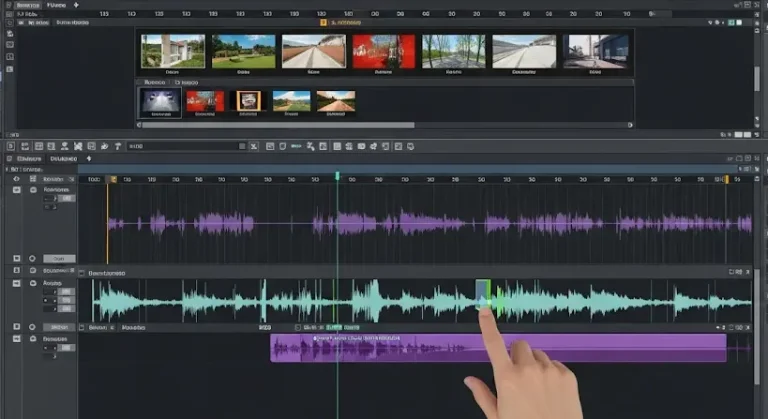768x419 pixels.
Task: Click the grey button under the teal track header
Action: coord(59,327)
